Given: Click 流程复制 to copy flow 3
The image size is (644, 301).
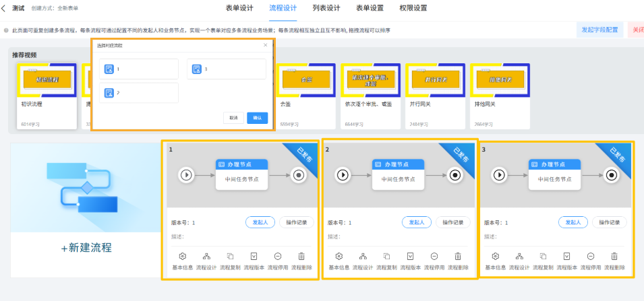Looking at the screenshot, I should [544, 261].
